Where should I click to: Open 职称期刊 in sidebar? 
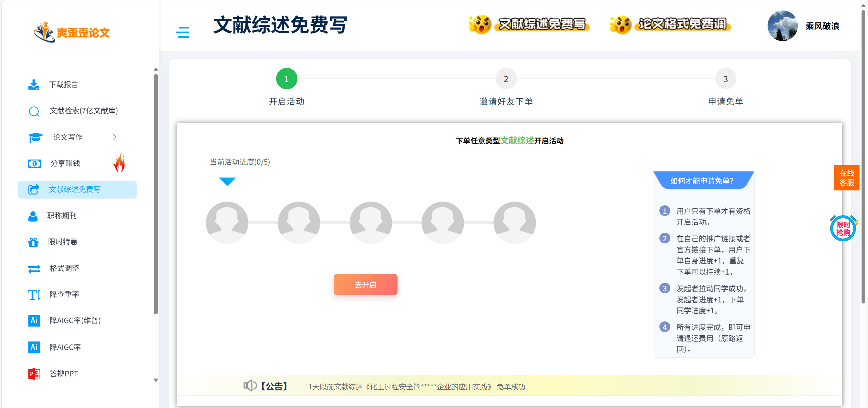(62, 216)
